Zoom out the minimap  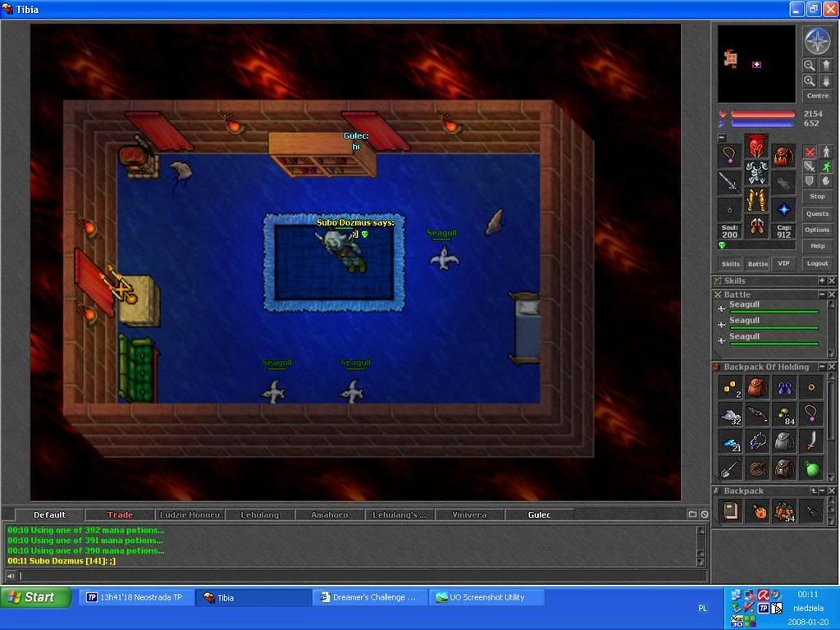tap(810, 66)
